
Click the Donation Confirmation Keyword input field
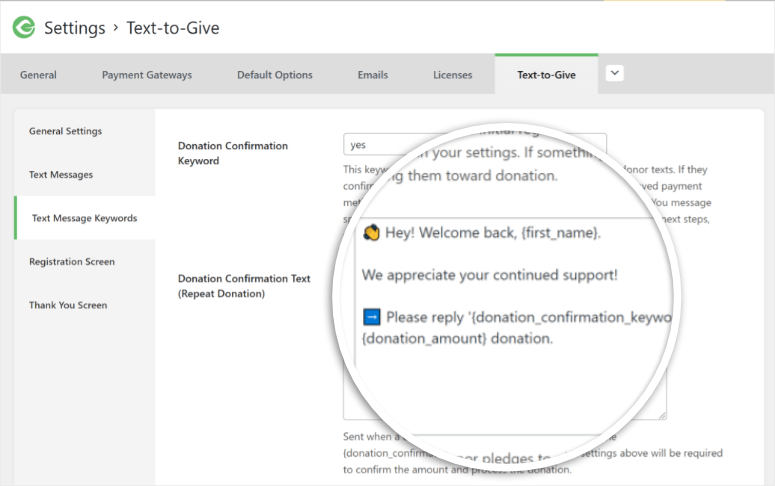pyautogui.click(x=474, y=145)
